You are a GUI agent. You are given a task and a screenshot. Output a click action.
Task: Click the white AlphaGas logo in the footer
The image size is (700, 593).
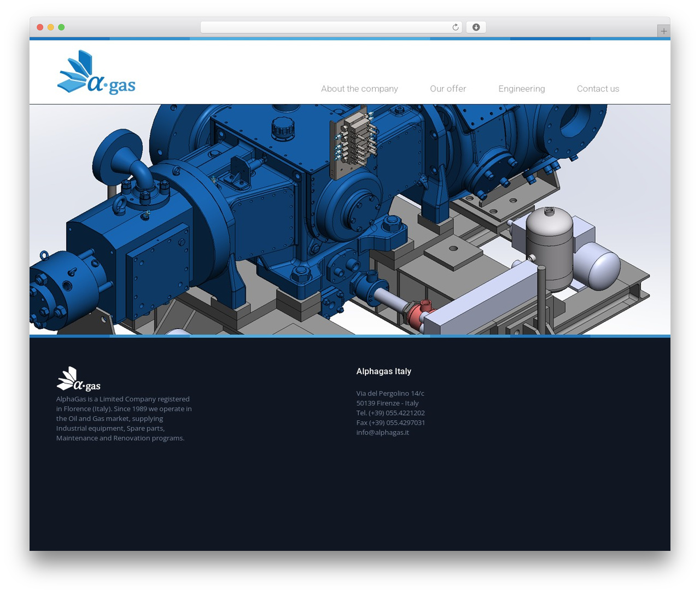pyautogui.click(x=79, y=379)
